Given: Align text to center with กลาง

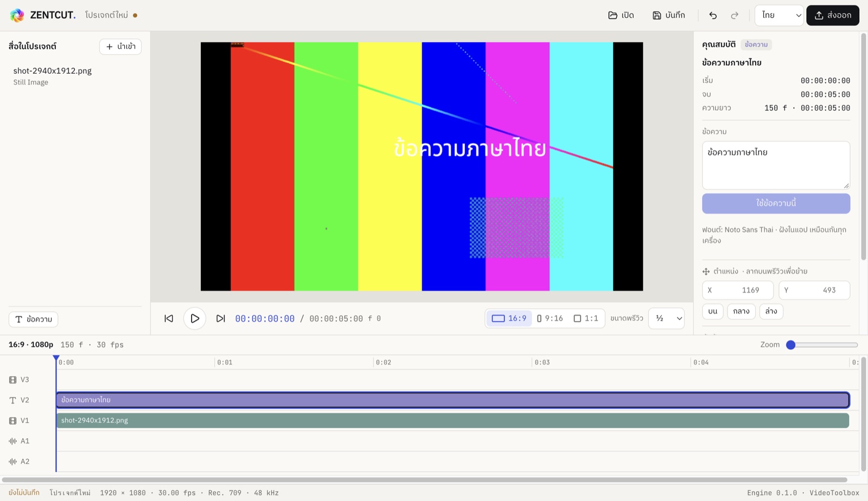Looking at the screenshot, I should [741, 311].
